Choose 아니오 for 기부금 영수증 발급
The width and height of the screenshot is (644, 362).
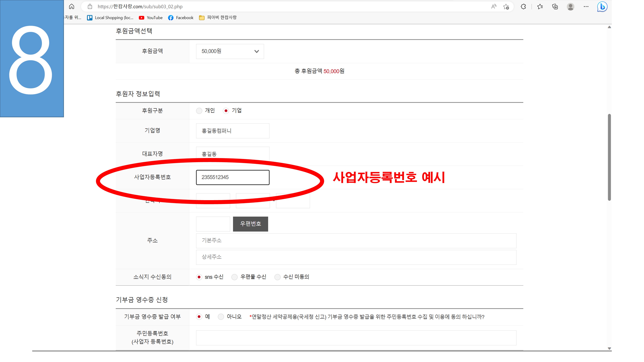(x=221, y=317)
